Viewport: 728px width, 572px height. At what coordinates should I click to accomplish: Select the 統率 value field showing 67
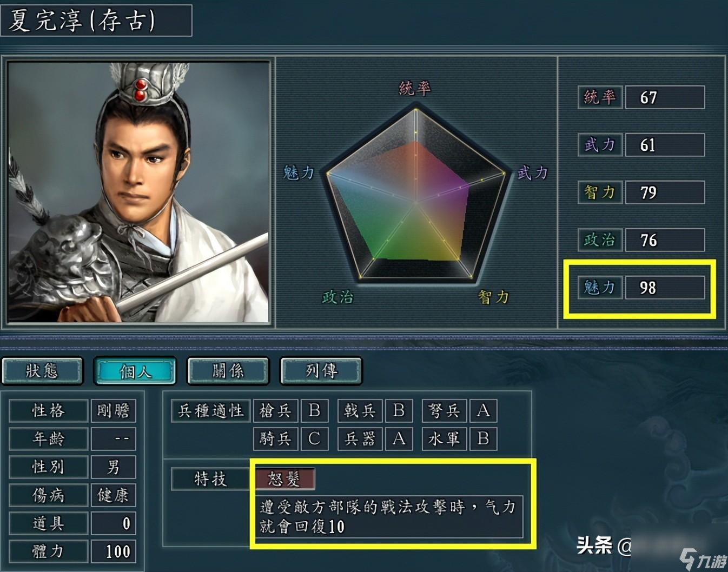coord(665,97)
